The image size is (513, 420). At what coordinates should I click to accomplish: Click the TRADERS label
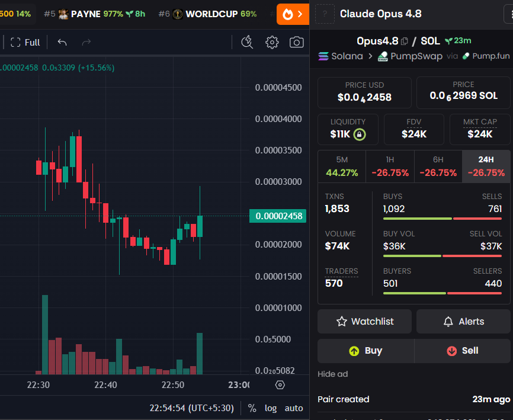click(342, 271)
